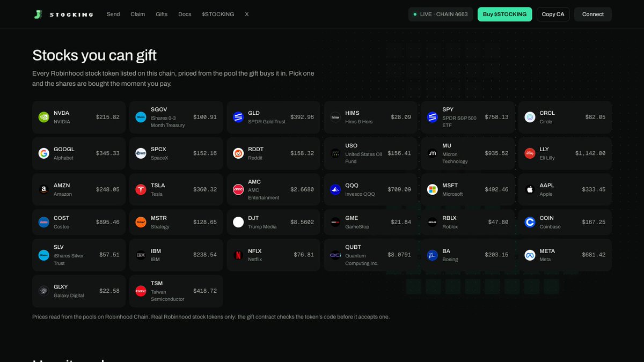Click the META price $681.42
Screen dimensions: 644x362
[x=594, y=255]
